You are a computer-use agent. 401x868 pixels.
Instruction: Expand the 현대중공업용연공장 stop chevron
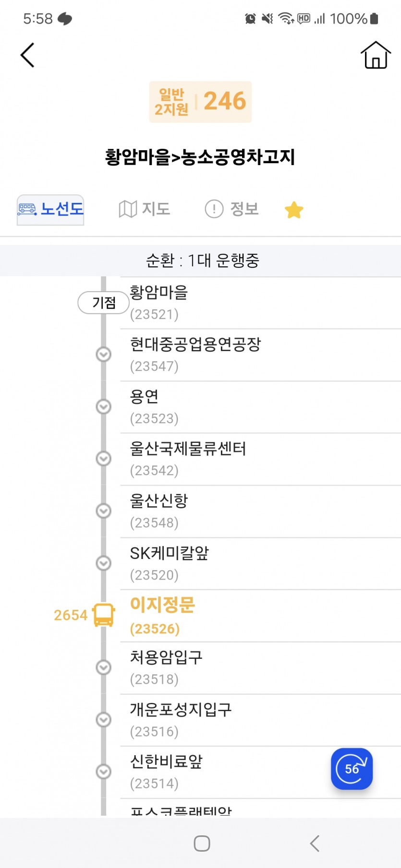click(104, 355)
